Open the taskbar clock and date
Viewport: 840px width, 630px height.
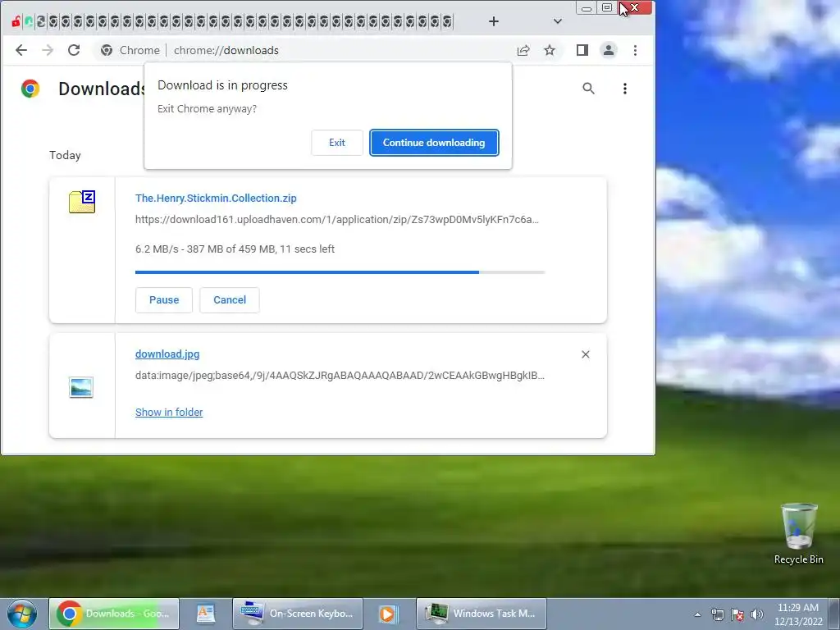(x=798, y=614)
